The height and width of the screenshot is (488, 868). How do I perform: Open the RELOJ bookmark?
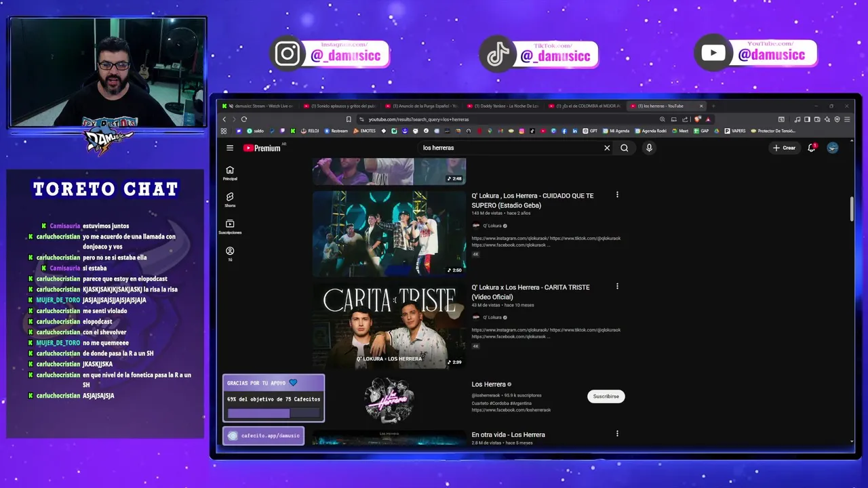310,131
